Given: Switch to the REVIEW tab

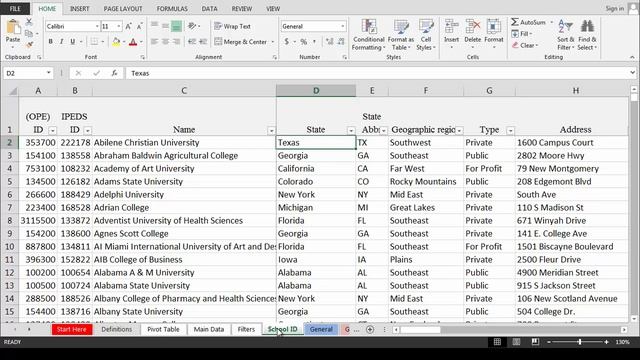Looking at the screenshot, I should coord(242,9).
